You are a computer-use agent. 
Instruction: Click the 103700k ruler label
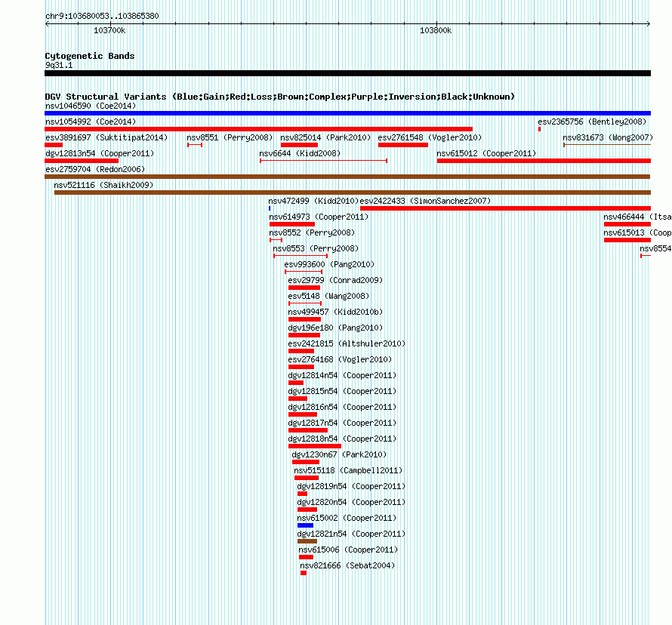[x=109, y=30]
